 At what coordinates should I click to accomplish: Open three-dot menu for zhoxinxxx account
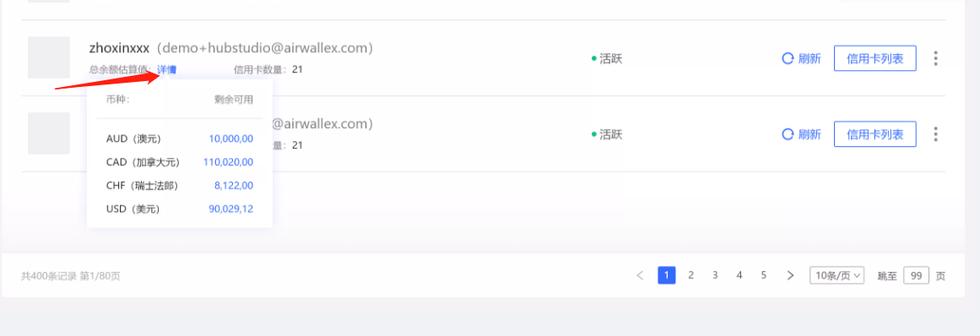click(x=935, y=59)
